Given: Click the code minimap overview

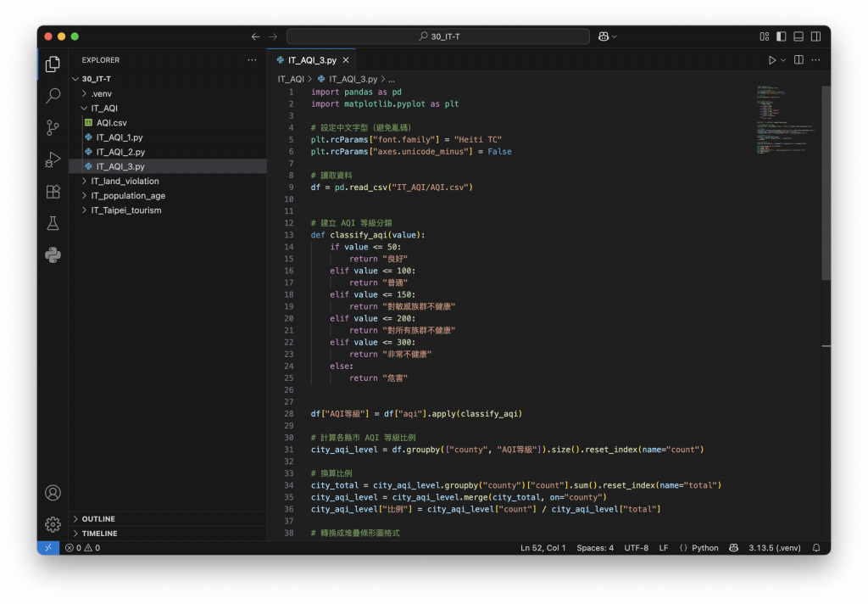Looking at the screenshot, I should pyautogui.click(x=786, y=120).
